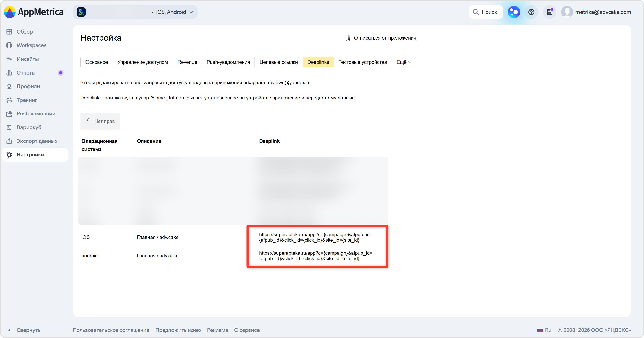The height and width of the screenshot is (338, 644).
Task: Click the purple dot next to Отчеты
Action: coord(60,73)
